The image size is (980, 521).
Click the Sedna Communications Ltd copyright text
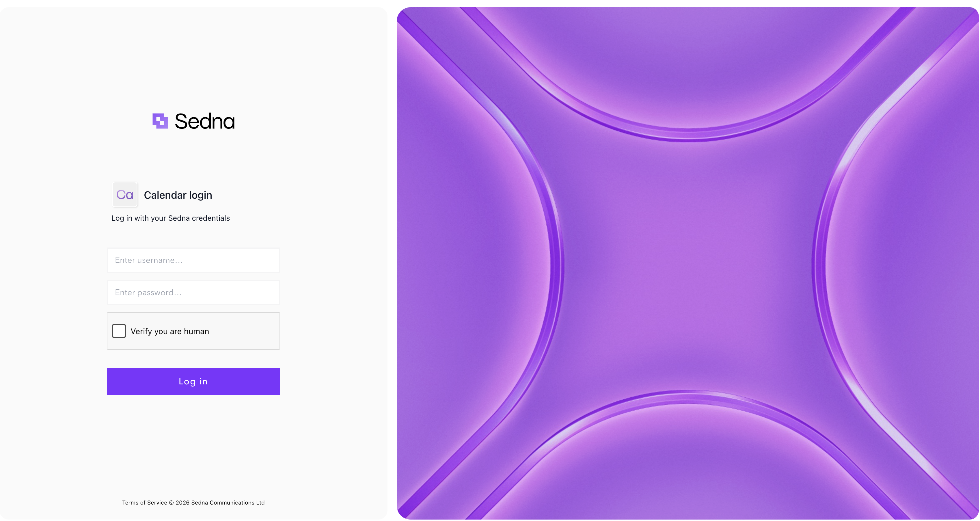[x=228, y=503]
